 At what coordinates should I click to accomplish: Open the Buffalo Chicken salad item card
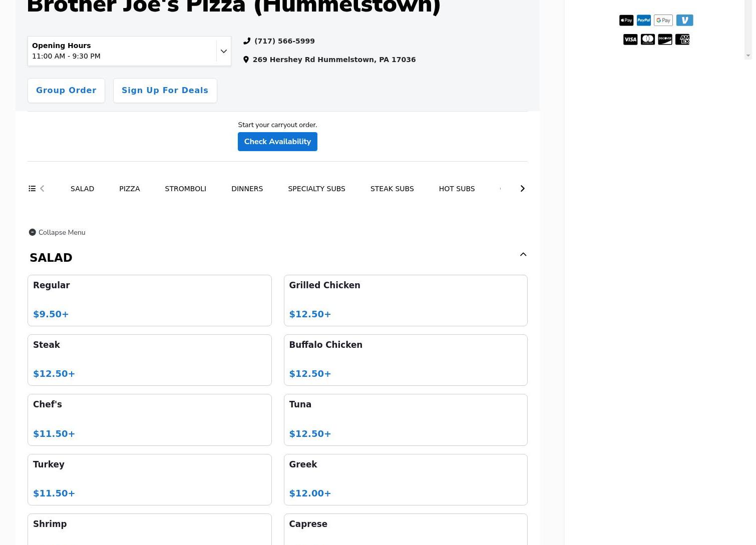[406, 360]
